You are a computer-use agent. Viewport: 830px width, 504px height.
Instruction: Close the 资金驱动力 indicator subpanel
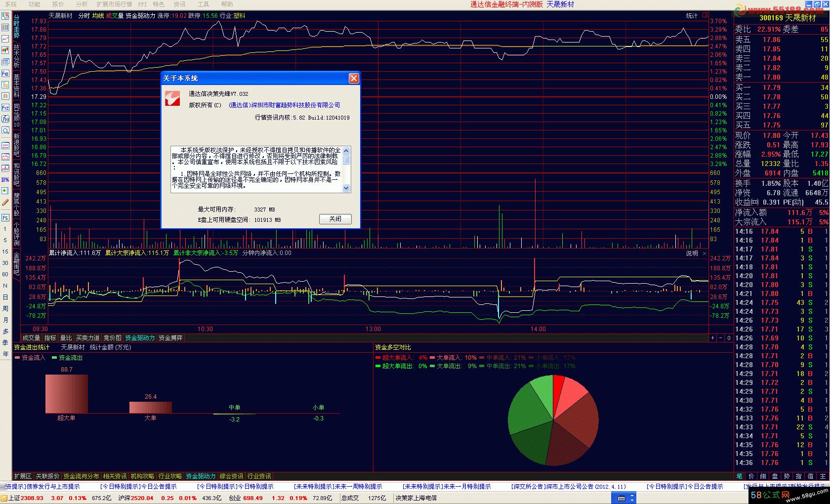point(705,253)
